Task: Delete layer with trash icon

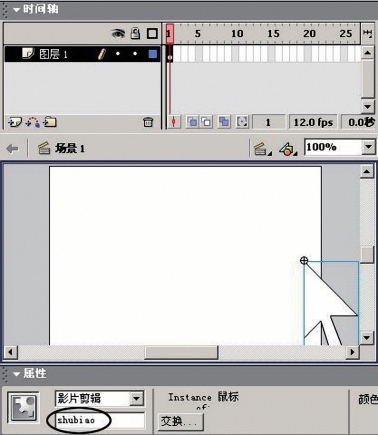Action: tap(148, 122)
